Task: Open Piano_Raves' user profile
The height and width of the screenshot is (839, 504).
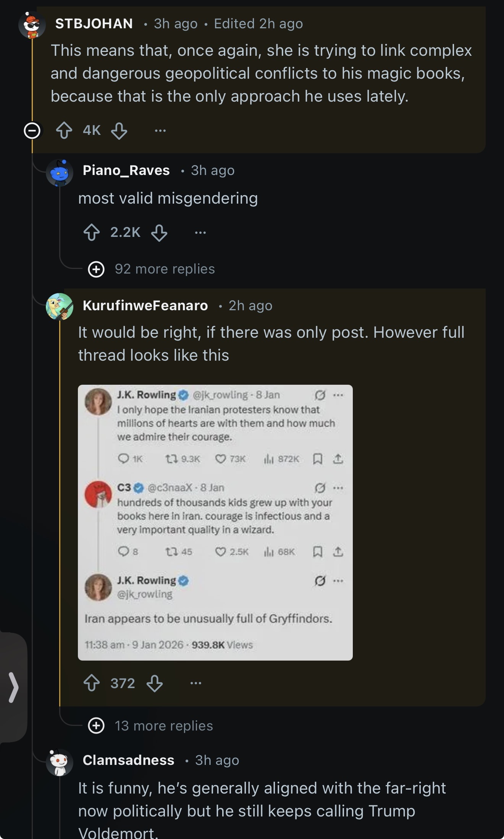Action: 126,170
